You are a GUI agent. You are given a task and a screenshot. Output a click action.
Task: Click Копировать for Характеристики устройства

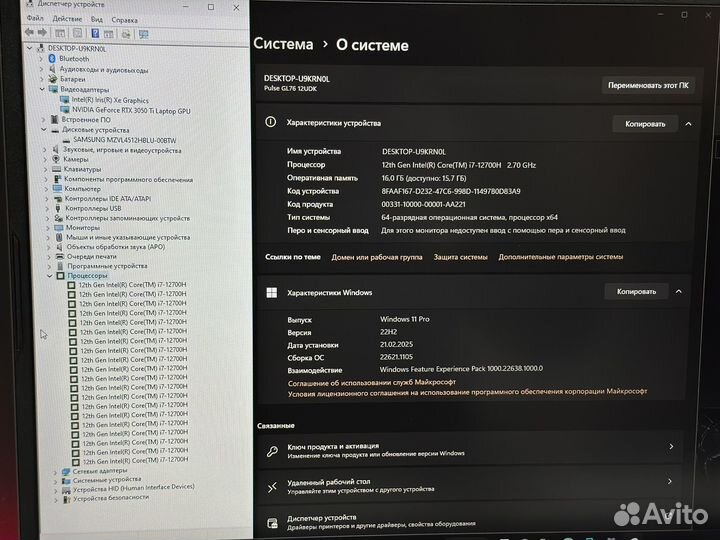[645, 124]
